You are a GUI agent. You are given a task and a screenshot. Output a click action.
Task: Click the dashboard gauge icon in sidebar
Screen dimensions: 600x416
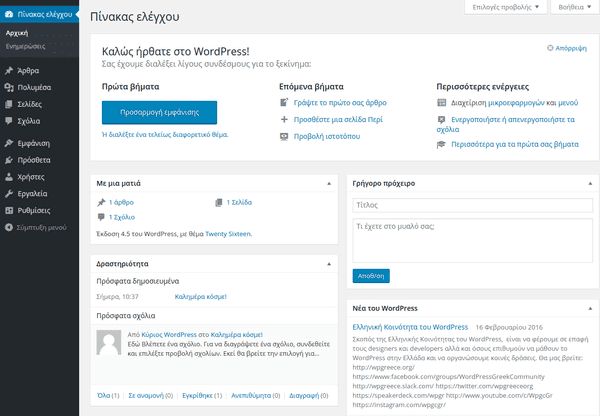[9, 14]
